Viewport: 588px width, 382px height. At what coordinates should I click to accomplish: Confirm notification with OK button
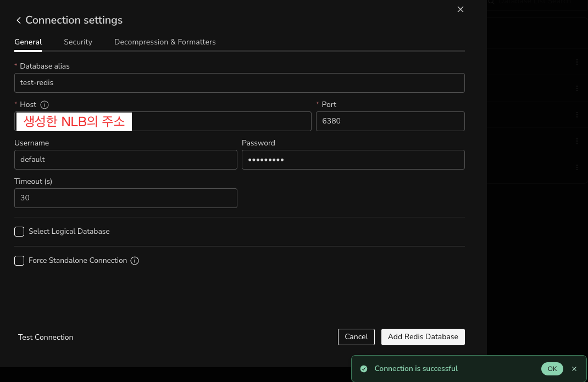coord(552,369)
